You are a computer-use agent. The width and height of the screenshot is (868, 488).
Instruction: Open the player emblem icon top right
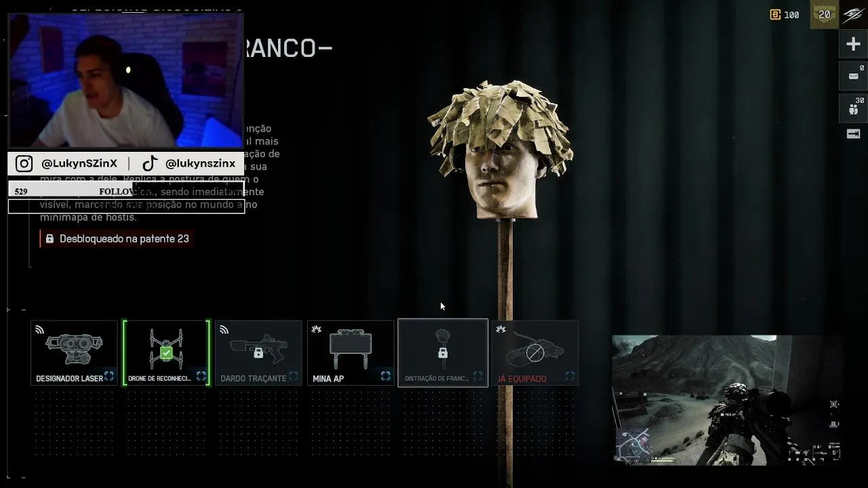coord(853,15)
